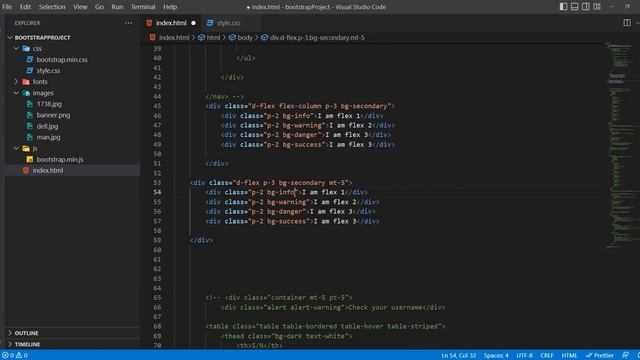
Task: Open Explorer views and more actions ellipsis
Action: 129,23
